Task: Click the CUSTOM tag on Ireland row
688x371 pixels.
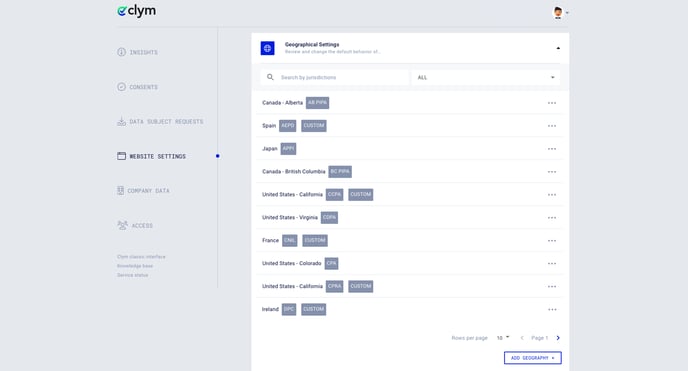Action: coord(313,309)
